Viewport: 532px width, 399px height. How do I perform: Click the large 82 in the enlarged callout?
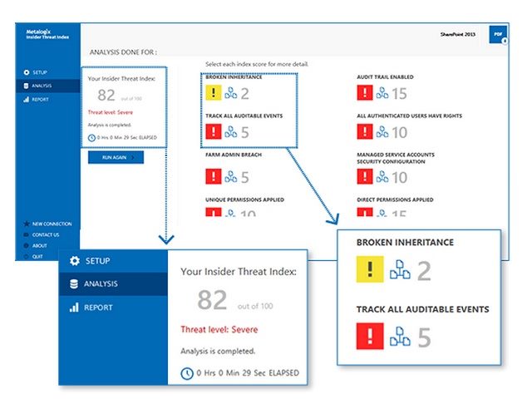coord(212,300)
